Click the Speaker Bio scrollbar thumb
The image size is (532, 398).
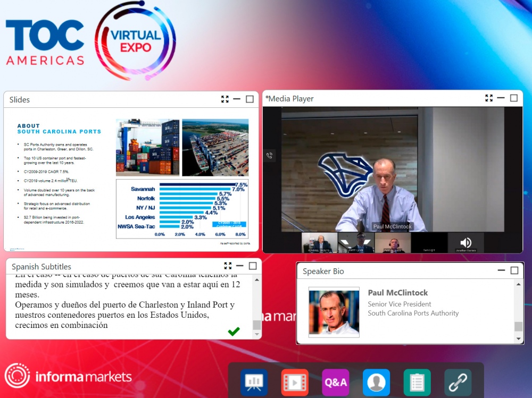tap(518, 326)
